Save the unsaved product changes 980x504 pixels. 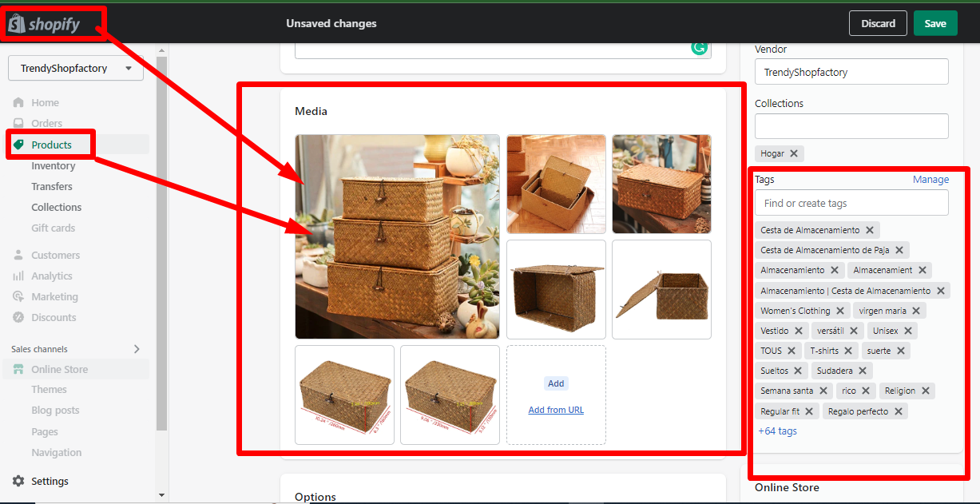[935, 23]
